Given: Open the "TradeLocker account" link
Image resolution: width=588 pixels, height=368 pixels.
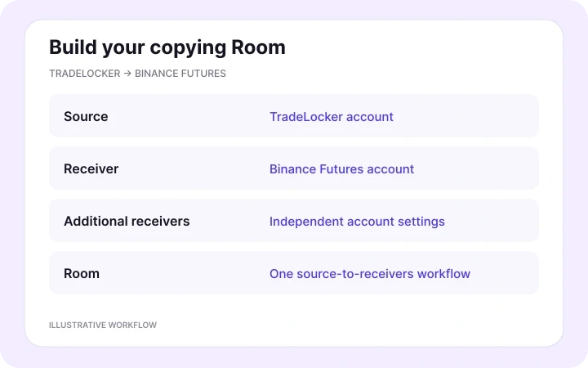Looking at the screenshot, I should pyautogui.click(x=332, y=117).
